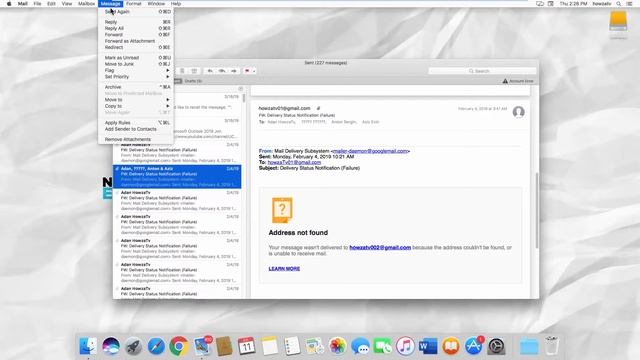Choose Reply All in the Message menu

point(136,28)
